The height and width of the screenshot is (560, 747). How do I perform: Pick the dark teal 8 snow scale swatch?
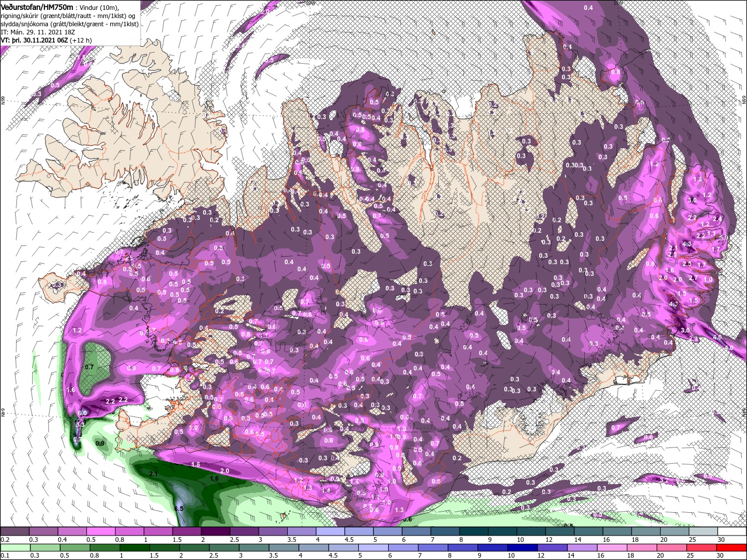(x=474, y=531)
